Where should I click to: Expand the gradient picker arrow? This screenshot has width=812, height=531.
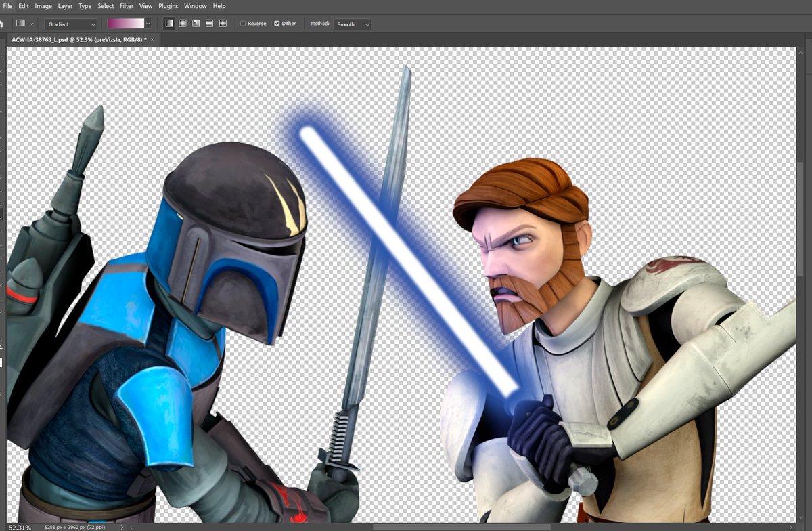click(148, 24)
